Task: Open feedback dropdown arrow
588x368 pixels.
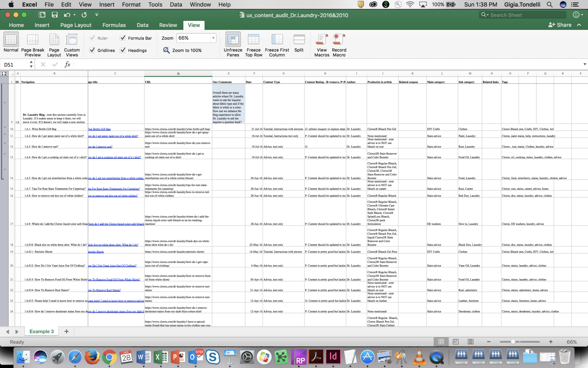Action: pos(582,15)
